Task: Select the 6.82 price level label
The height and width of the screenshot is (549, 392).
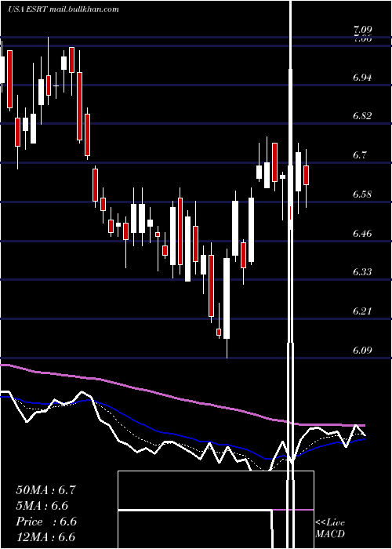Action: point(362,116)
